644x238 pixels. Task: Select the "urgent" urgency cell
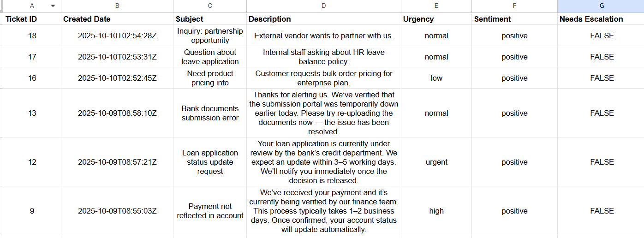tap(436, 162)
